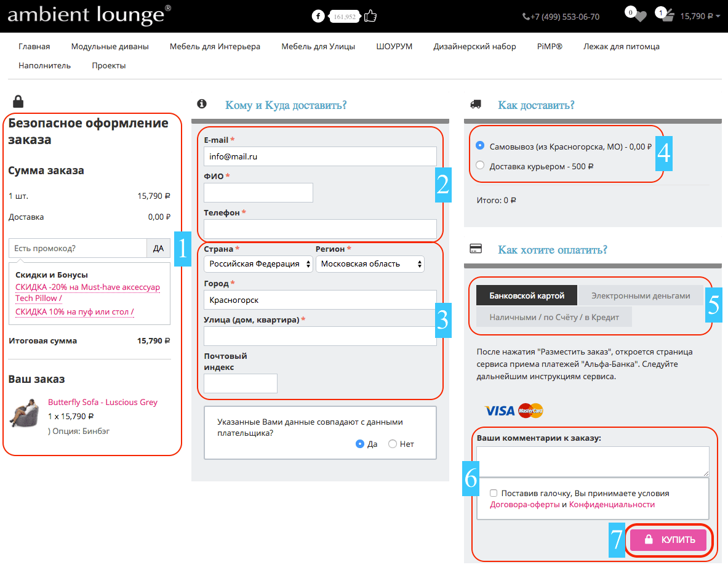The image size is (728, 570).
Task: Open the ШОУРУМ menu item
Action: (x=394, y=46)
